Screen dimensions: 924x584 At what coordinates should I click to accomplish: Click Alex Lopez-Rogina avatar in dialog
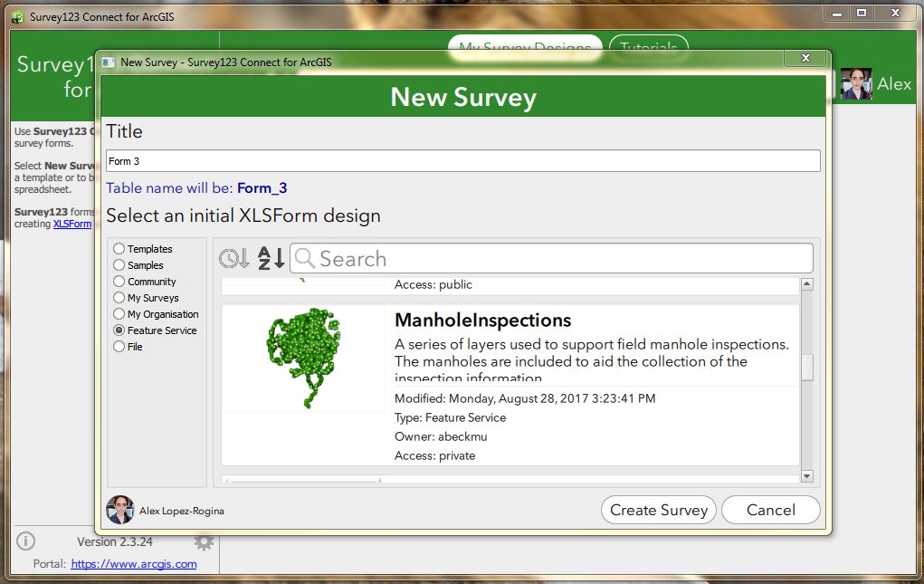click(x=119, y=510)
